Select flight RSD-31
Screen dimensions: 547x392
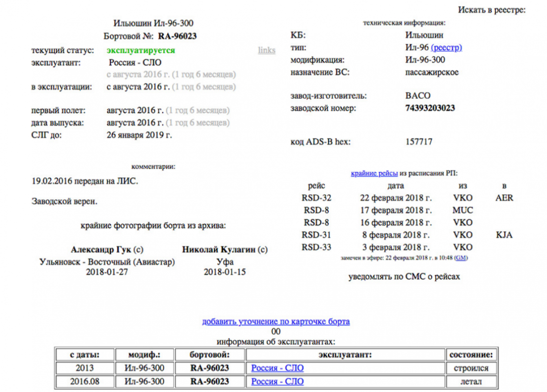(x=316, y=235)
